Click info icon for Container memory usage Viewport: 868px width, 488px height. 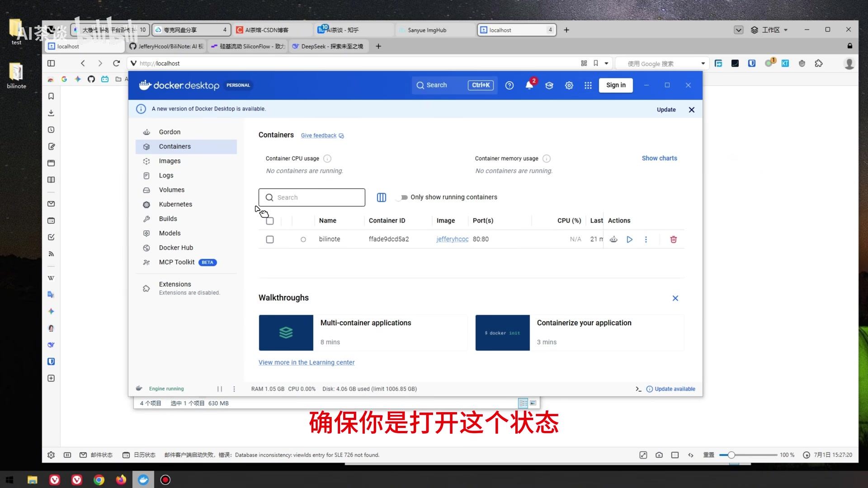[547, 159]
